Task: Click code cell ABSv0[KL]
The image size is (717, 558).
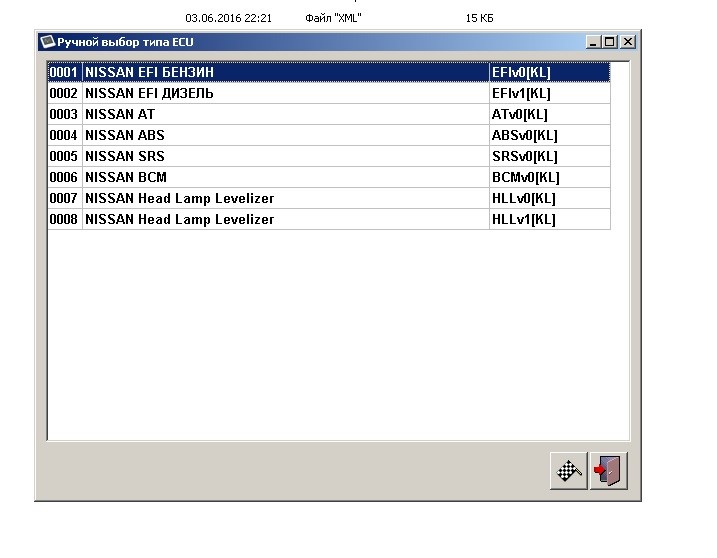Action: (x=550, y=135)
